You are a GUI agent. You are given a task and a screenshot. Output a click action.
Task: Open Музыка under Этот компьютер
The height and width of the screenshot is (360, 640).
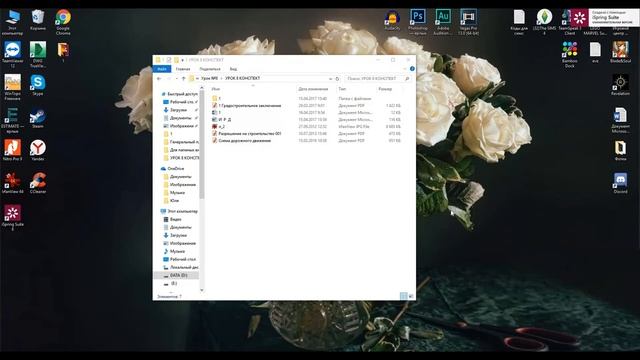[x=176, y=251]
